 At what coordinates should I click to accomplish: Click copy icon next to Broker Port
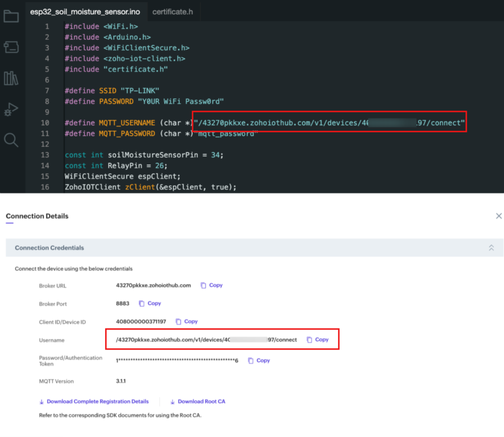[x=142, y=304]
